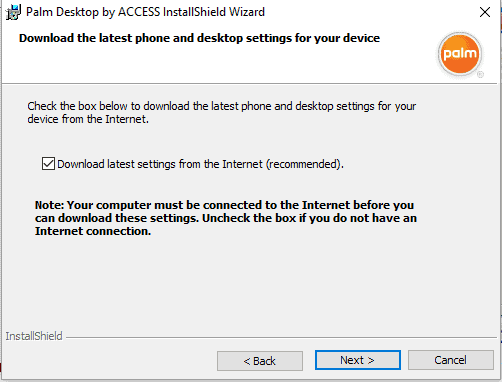Click the orange Palm logo
Image resolution: width=502 pixels, height=382 pixels.
[460, 53]
